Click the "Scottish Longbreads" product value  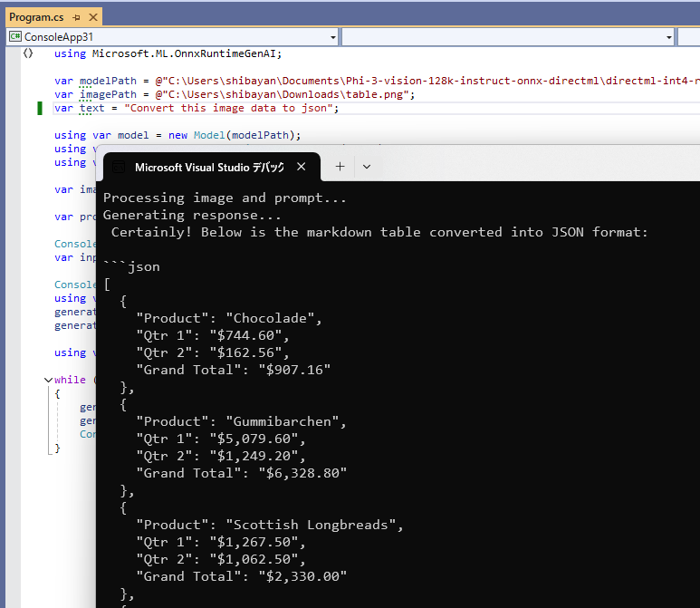click(x=311, y=525)
